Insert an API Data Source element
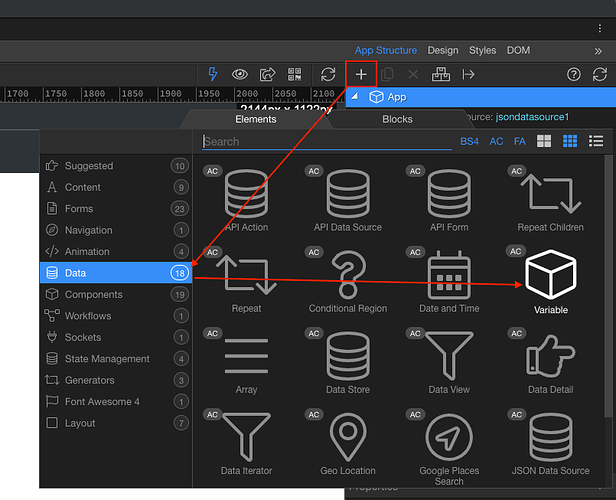616x500 pixels. point(348,200)
